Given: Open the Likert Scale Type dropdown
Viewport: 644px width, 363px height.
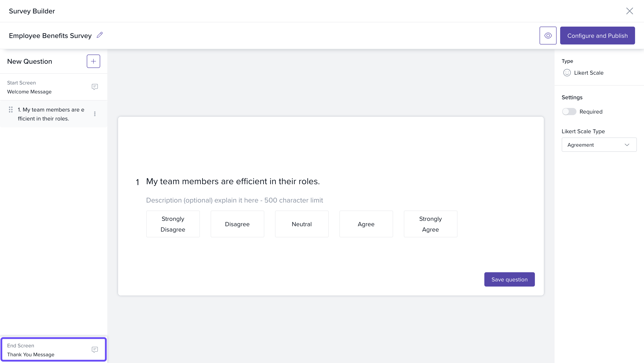Looking at the screenshot, I should [x=599, y=145].
